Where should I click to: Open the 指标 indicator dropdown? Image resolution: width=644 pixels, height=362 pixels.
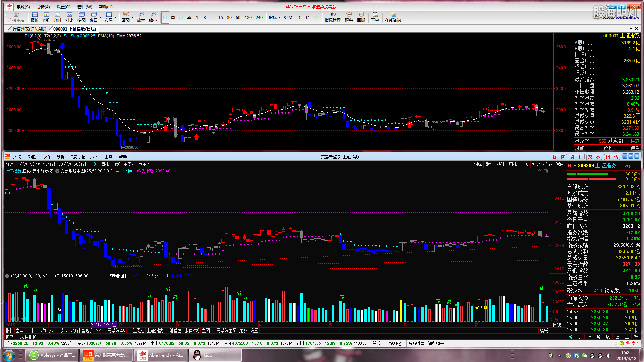pos(274,17)
